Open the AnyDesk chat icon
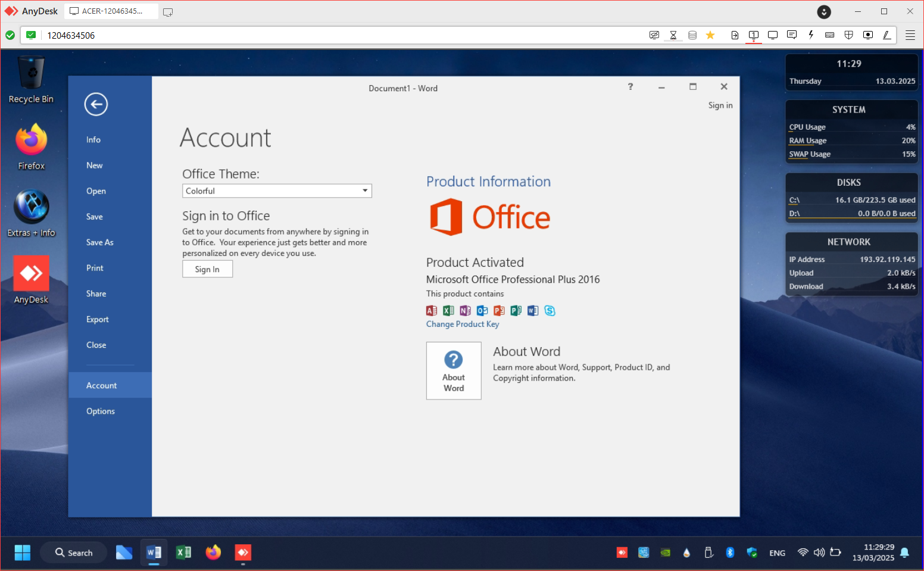Viewport: 924px width, 571px height. 792,35
